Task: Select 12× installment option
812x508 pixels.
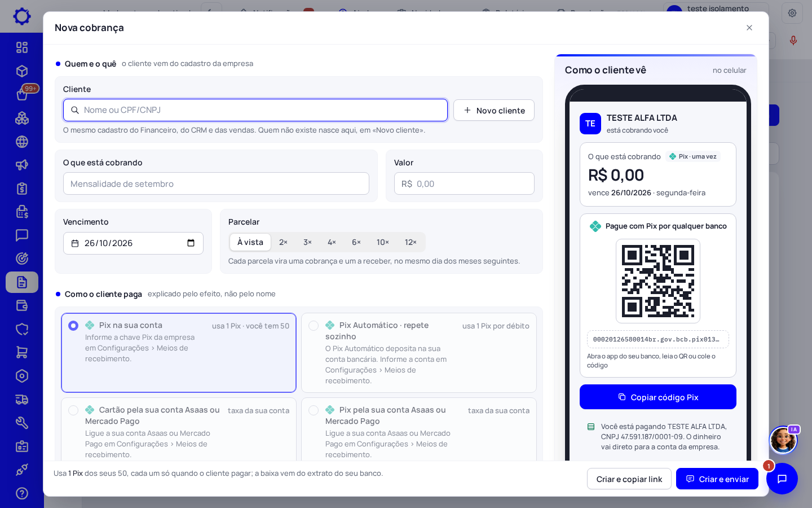Action: click(411, 242)
